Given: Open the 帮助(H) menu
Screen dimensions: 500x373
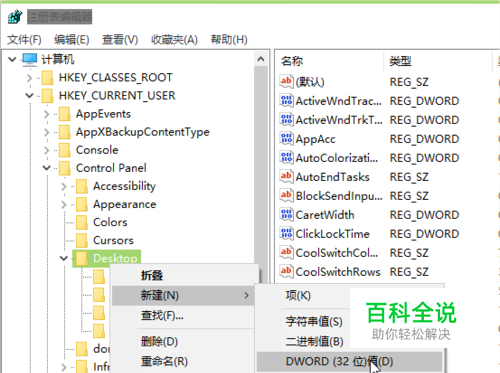Looking at the screenshot, I should pyautogui.click(x=229, y=40).
